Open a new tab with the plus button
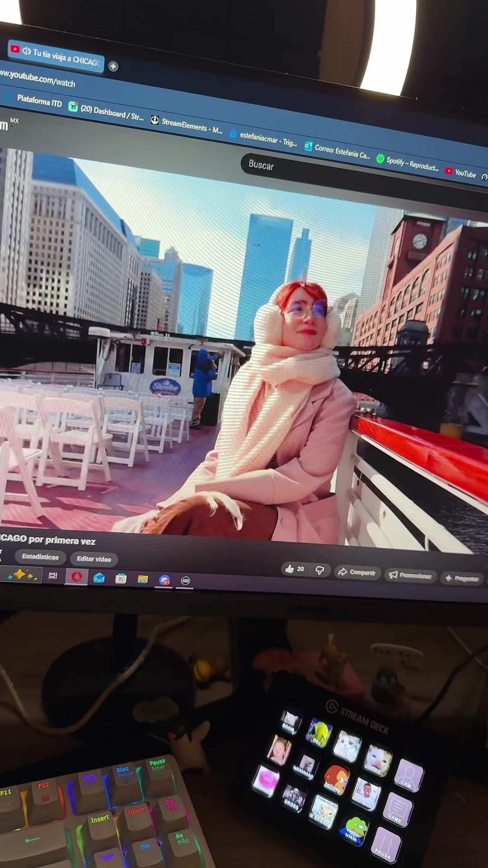Viewport: 488px width, 868px height. point(113,66)
